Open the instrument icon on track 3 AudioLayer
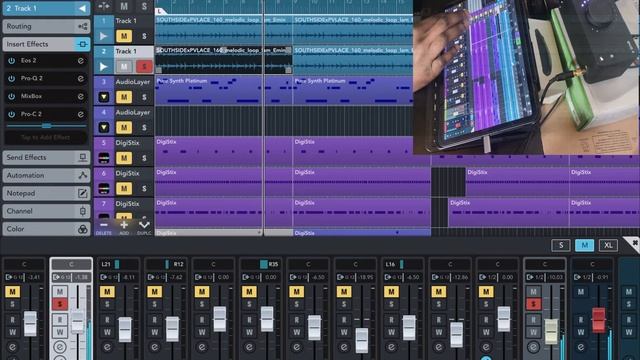Viewport: 640px width, 360px height. (x=104, y=97)
